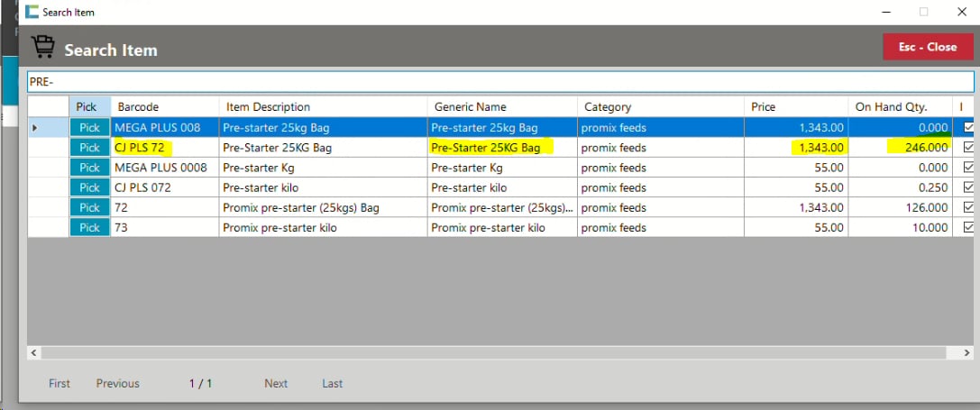Pick the CJ PLS 72 item
This screenshot has height=410, width=980.
point(89,148)
